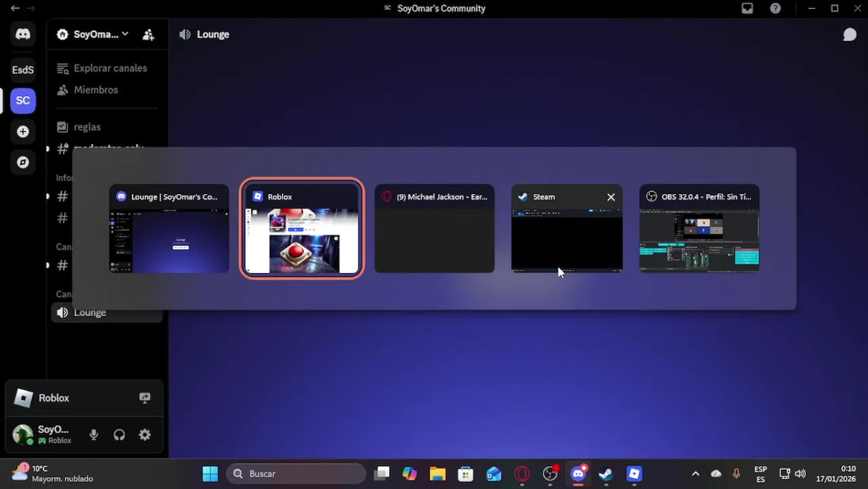Open the clock and date panel
The width and height of the screenshot is (868, 489).
click(836, 473)
